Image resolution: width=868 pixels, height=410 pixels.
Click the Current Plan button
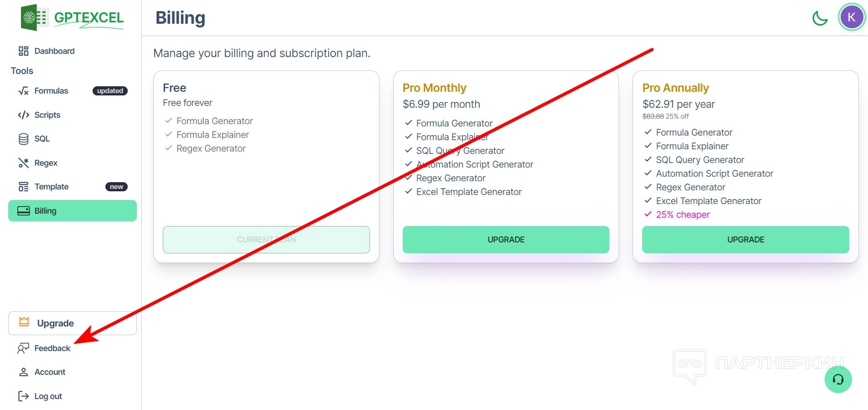point(266,240)
